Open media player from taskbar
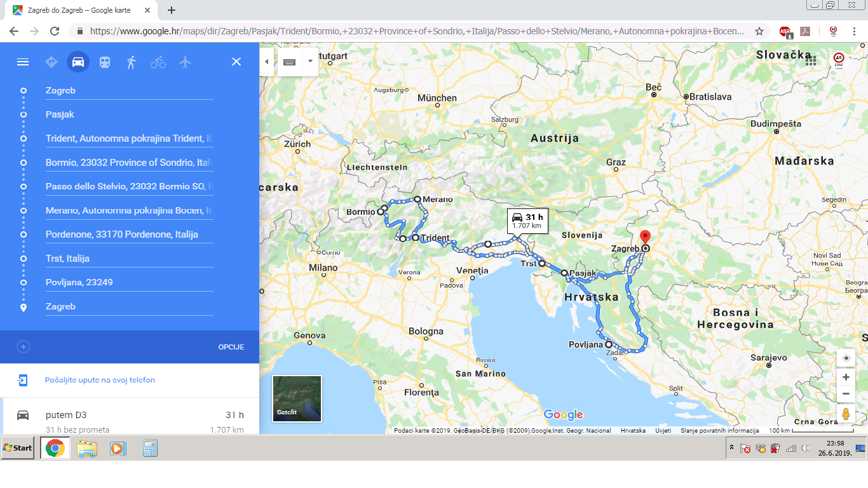The height and width of the screenshot is (488, 868). click(x=118, y=448)
